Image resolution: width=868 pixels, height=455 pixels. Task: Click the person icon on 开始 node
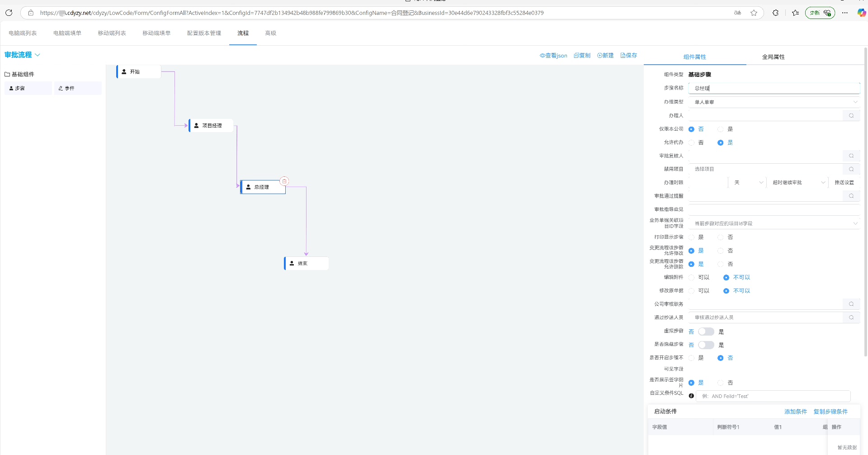click(x=124, y=71)
